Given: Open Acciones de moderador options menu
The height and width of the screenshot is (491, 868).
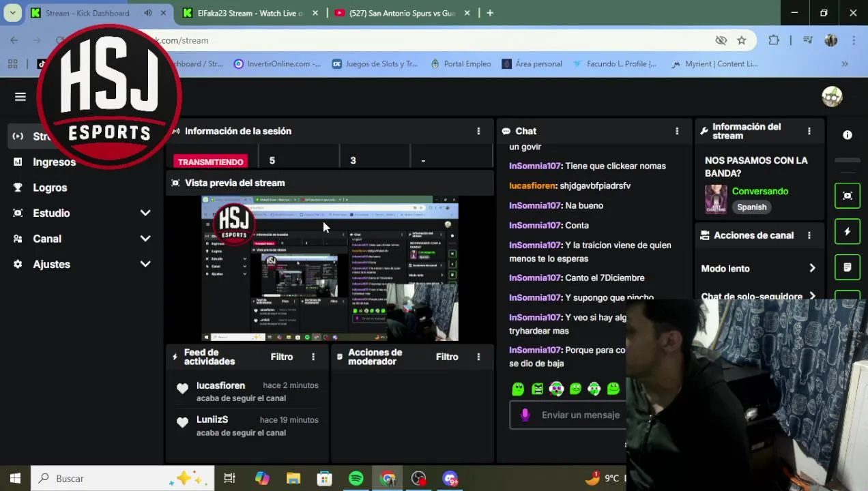Looking at the screenshot, I should [x=478, y=357].
